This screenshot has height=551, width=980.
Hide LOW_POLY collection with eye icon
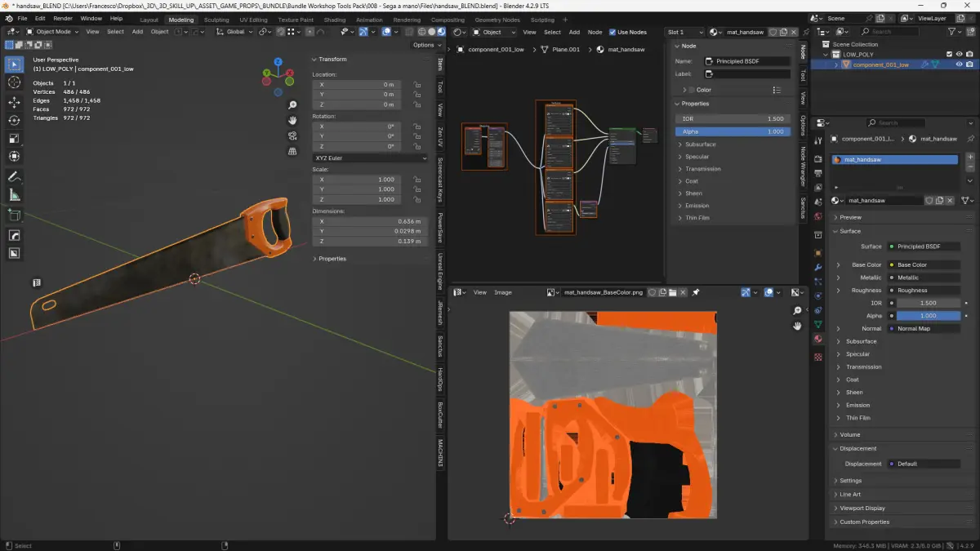(960, 55)
